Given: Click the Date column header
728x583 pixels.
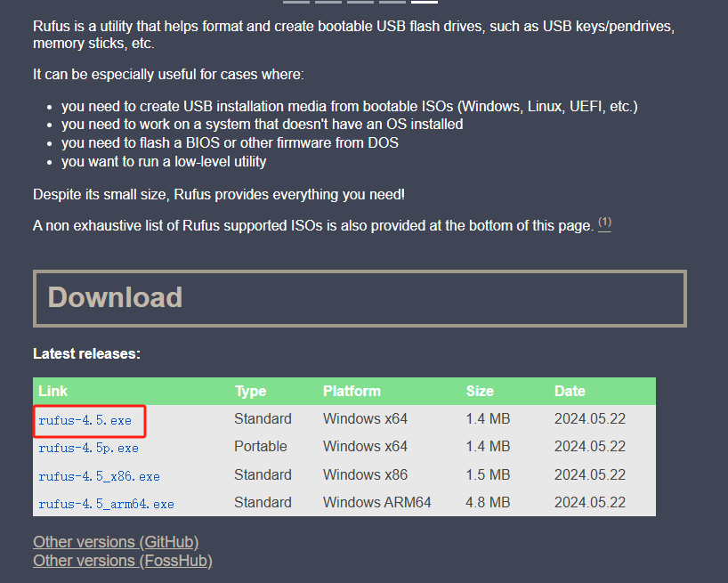Looking at the screenshot, I should 570,392.
